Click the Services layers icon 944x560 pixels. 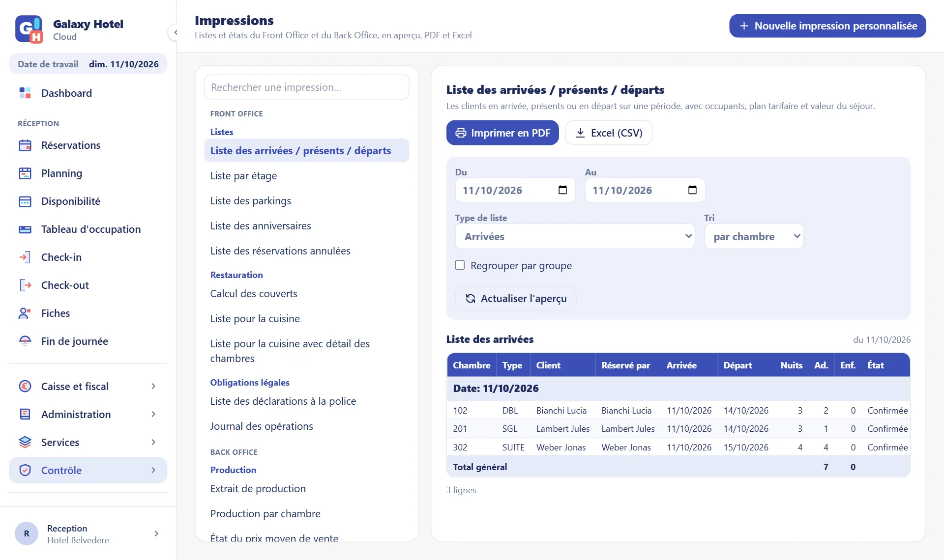25,443
